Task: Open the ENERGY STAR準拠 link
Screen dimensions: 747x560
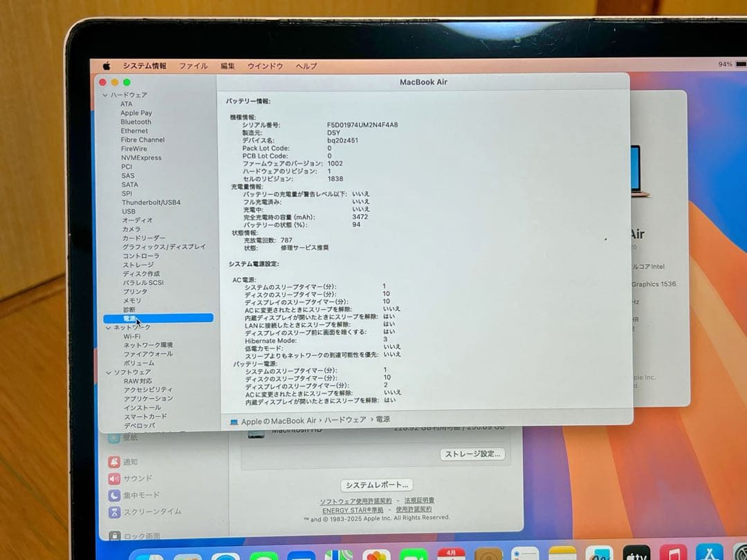Action: (353, 510)
